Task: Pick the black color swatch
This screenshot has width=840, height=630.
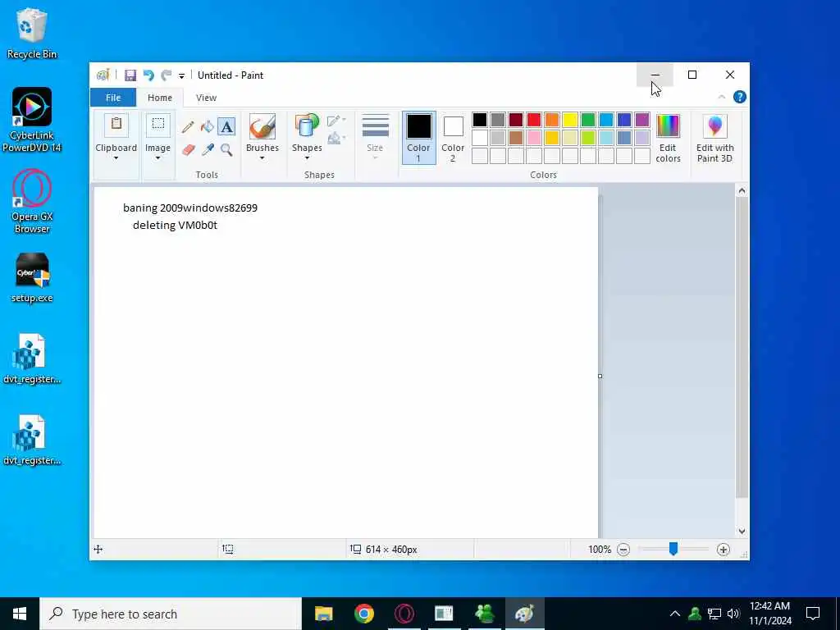Action: pyautogui.click(x=479, y=120)
